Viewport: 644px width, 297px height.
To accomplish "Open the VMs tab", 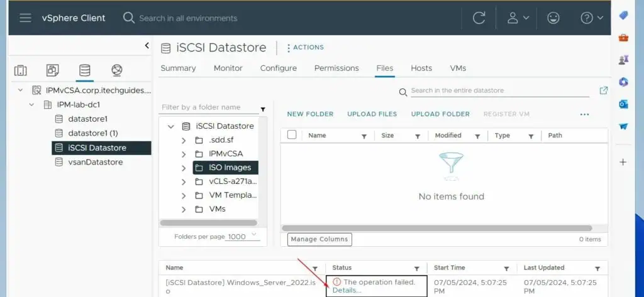I will tap(458, 68).
